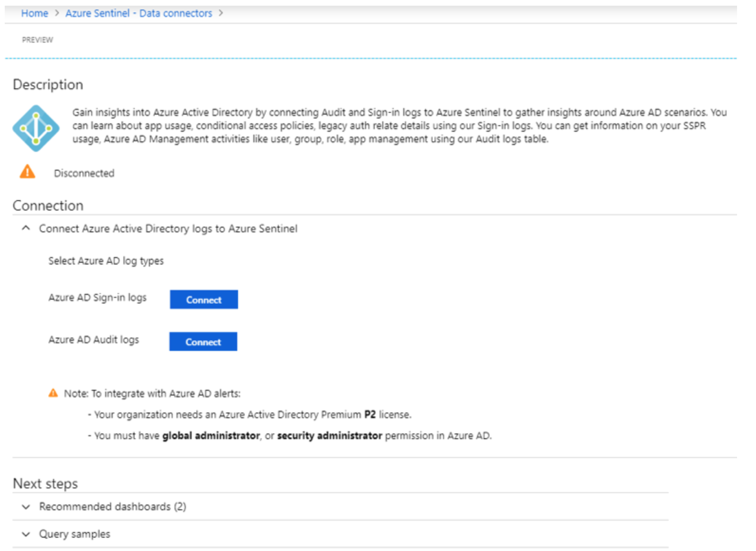The height and width of the screenshot is (551, 756).
Task: Click the PREVIEW label
Action: 37,40
